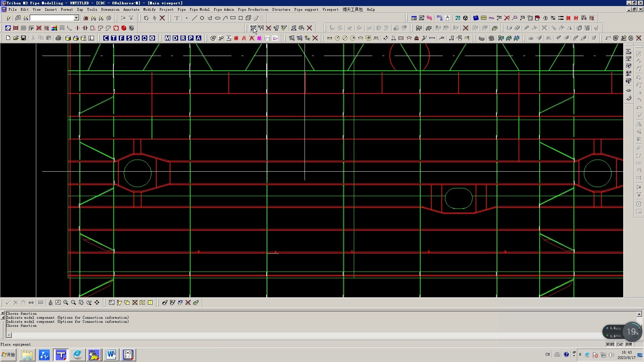Viewport: 644px width, 362px height.
Task: Select the Rectangle drawing tool
Action: pos(233,18)
